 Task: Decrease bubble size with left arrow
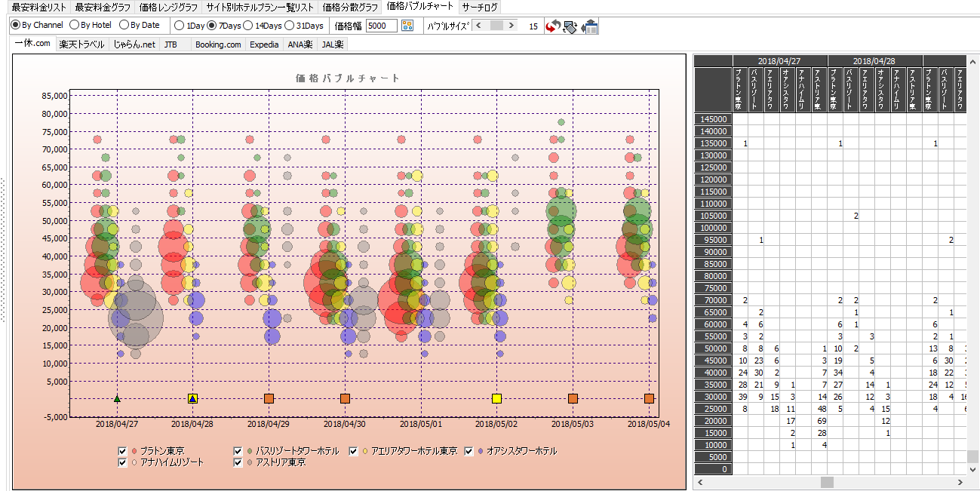click(478, 26)
